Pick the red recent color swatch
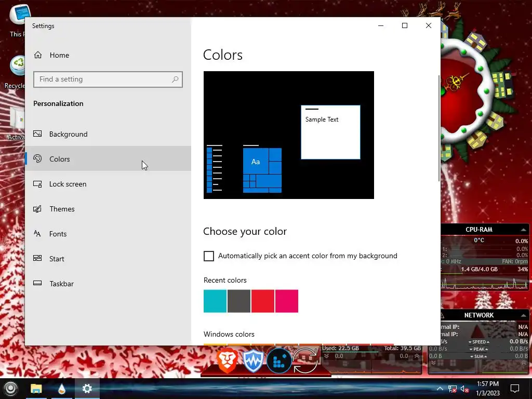 pos(263,301)
